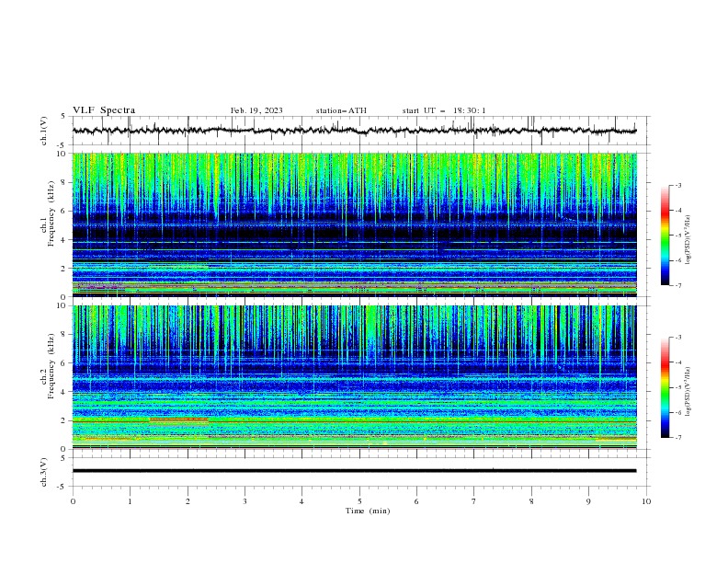Click the ch.1 colorbar "log(PSD)(V²/Hz)" label

point(688,240)
